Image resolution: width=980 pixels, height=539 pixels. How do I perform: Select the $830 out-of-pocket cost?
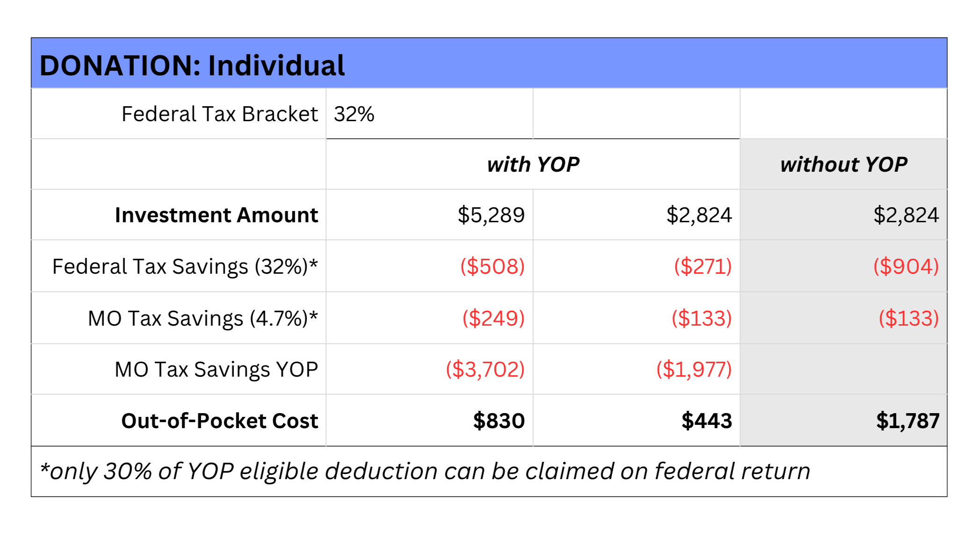[x=499, y=421]
